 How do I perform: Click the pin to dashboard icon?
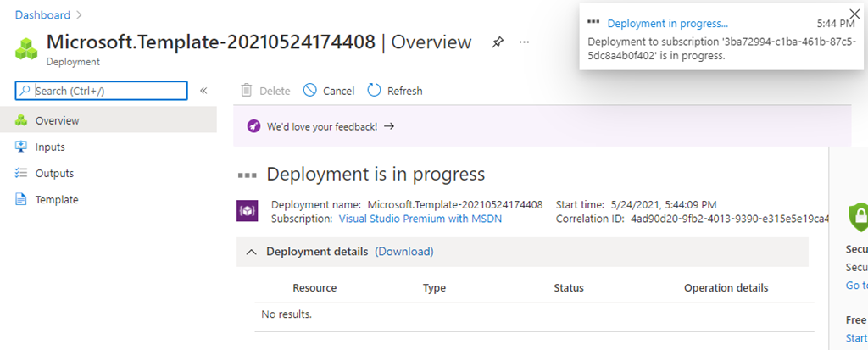tap(498, 42)
